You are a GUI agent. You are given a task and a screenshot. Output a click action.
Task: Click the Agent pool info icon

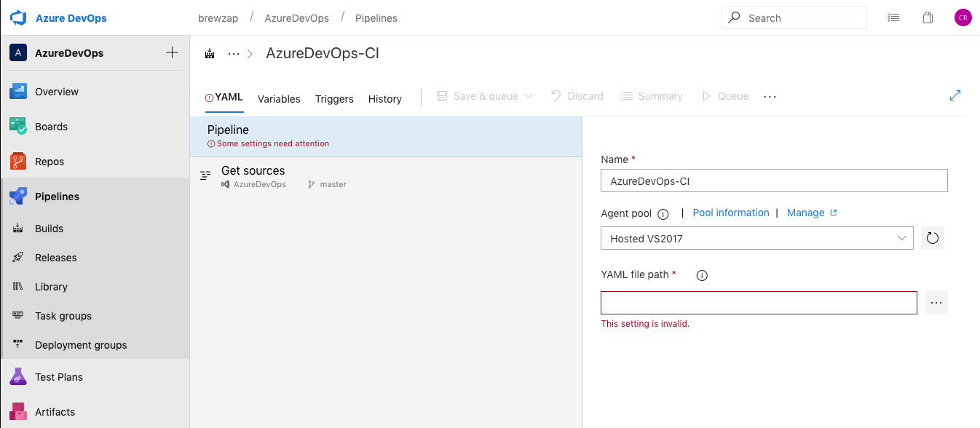663,214
